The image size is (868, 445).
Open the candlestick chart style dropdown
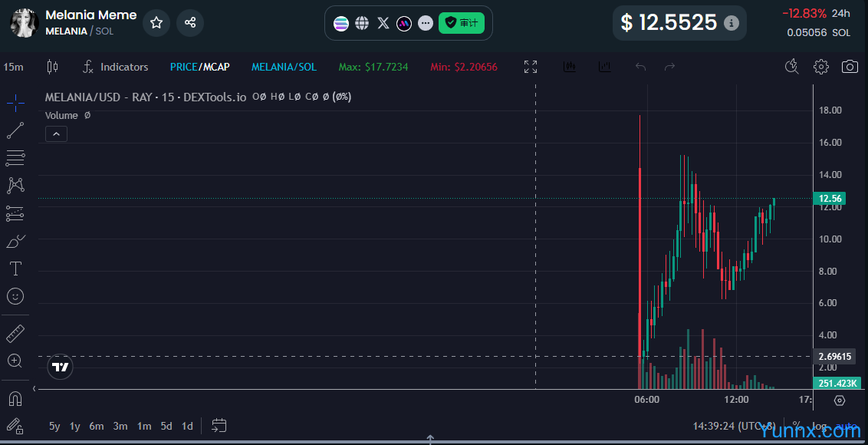click(x=52, y=67)
